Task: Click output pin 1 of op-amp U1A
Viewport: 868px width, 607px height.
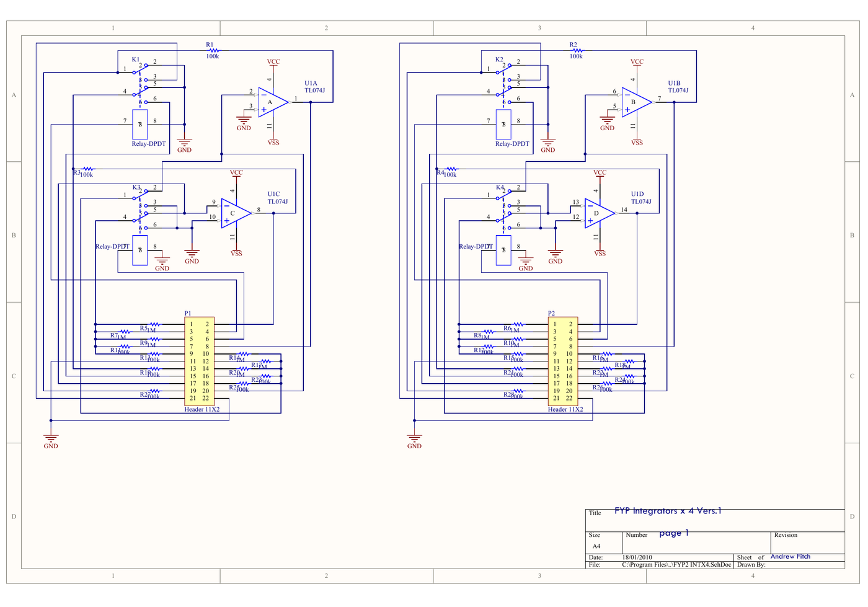Action: 296,99
